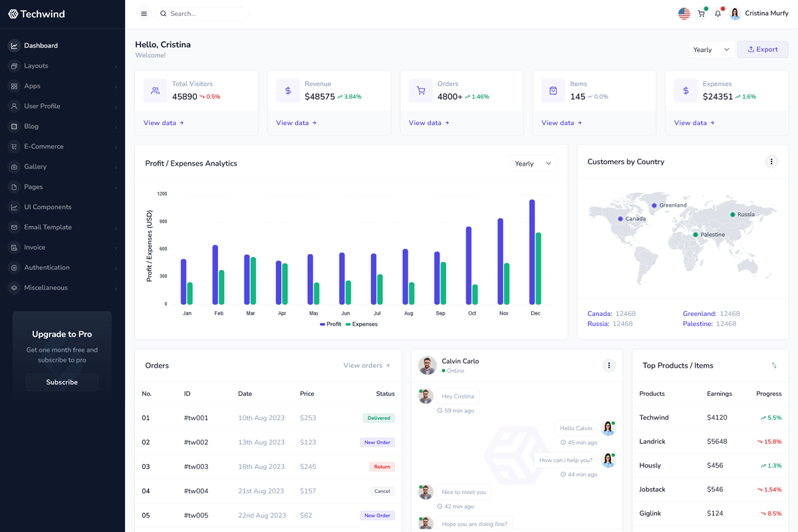Click the Total Visitors users icon
This screenshot has height=532, width=798.
(155, 90)
